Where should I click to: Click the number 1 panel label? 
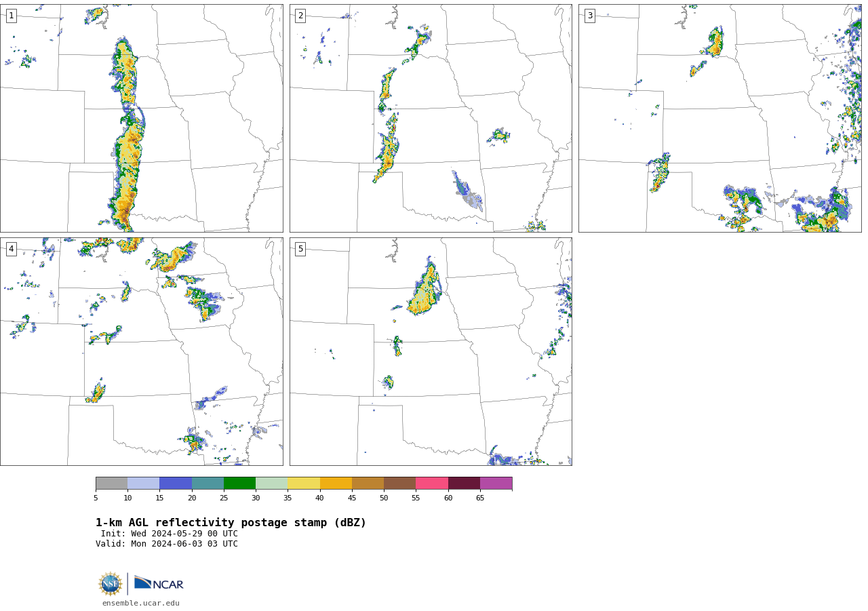coord(11,16)
